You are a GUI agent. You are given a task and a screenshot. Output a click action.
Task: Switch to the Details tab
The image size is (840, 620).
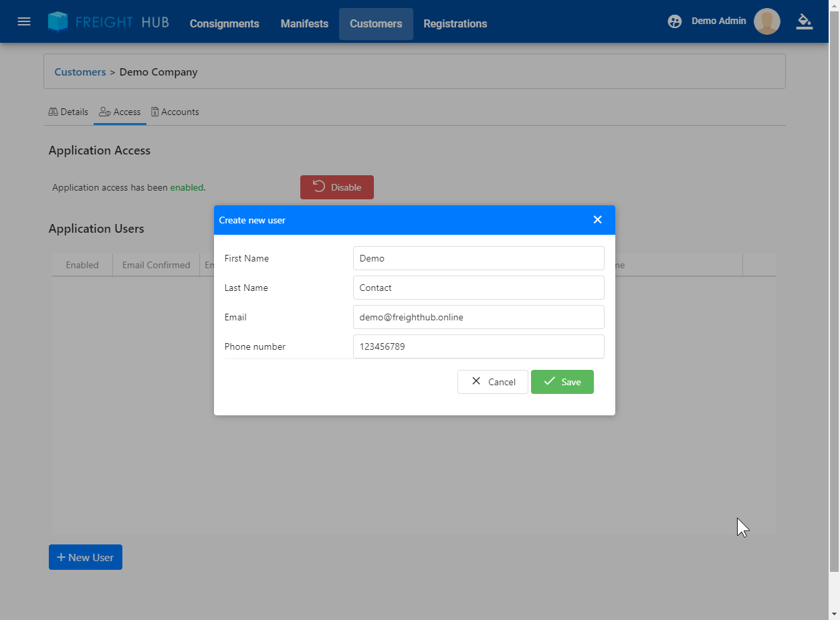coord(68,112)
